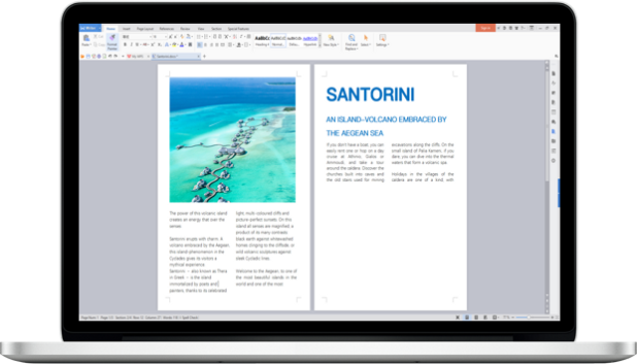637x364 pixels.
Task: Open the font name combo box
Action: (137, 37)
